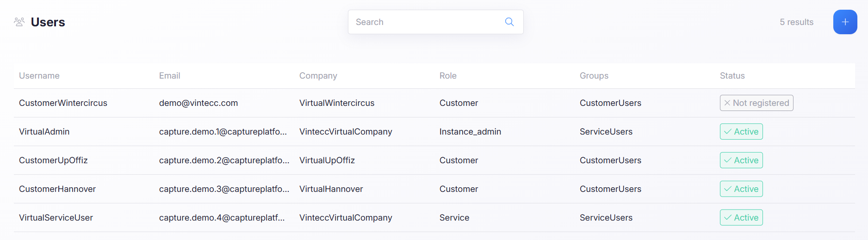The width and height of the screenshot is (868, 240).
Task: Select the CustomerHannover username
Action: [x=57, y=189]
